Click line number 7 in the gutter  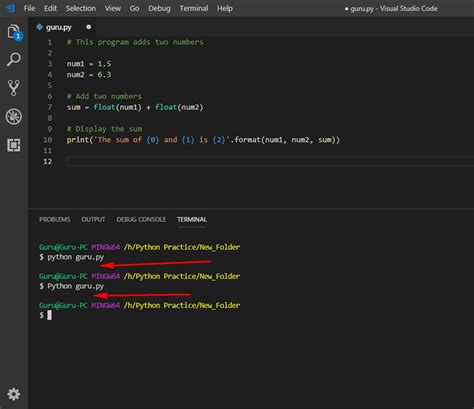click(50, 107)
